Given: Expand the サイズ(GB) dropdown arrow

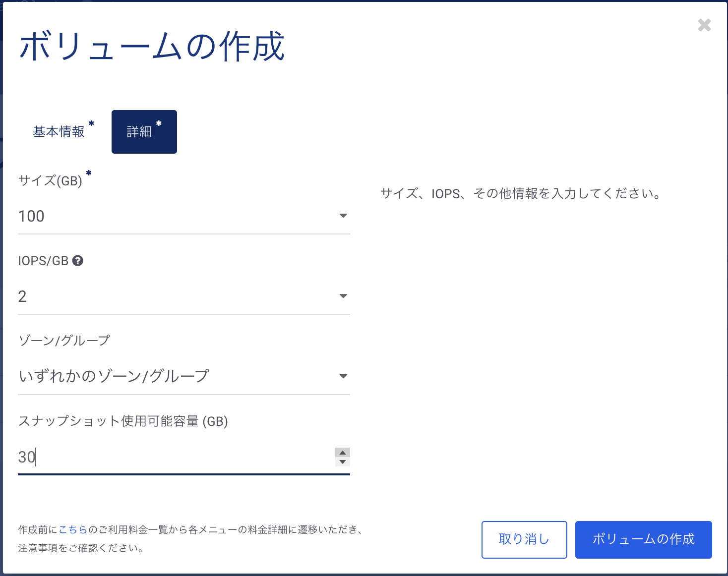Looking at the screenshot, I should [343, 216].
